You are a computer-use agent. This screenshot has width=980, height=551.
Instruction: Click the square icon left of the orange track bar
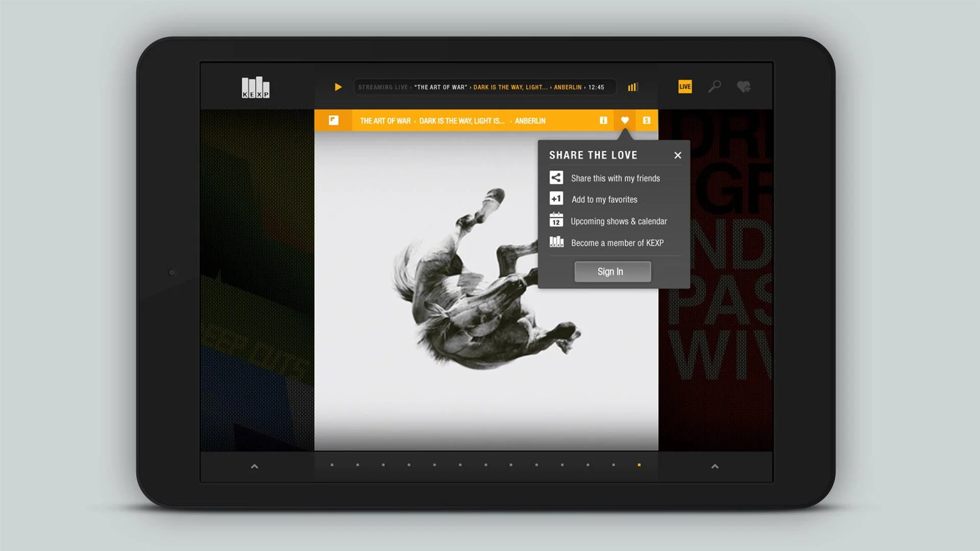click(x=333, y=120)
